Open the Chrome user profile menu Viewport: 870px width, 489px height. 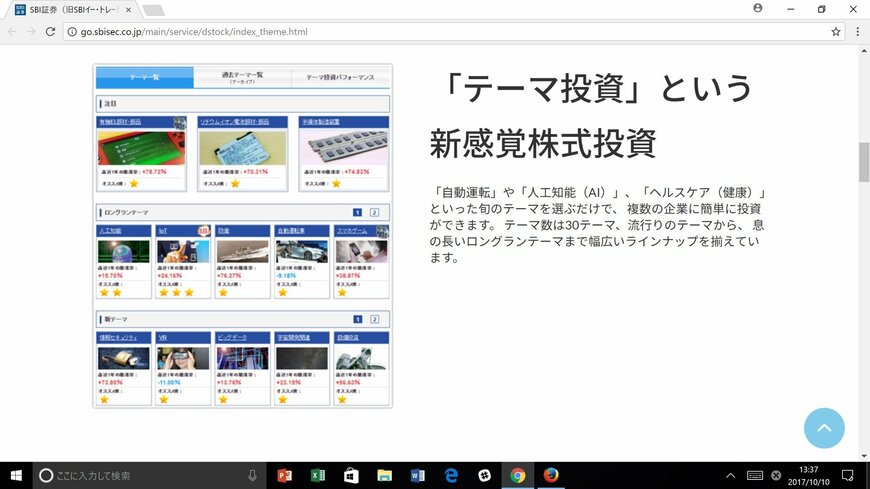coord(757,9)
